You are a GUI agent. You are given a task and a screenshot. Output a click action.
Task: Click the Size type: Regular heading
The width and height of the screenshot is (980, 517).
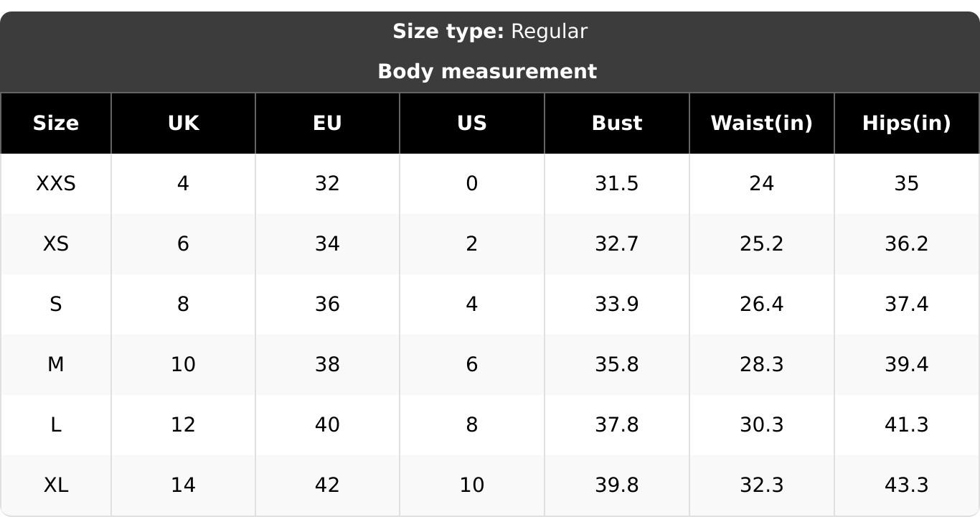tap(490, 32)
